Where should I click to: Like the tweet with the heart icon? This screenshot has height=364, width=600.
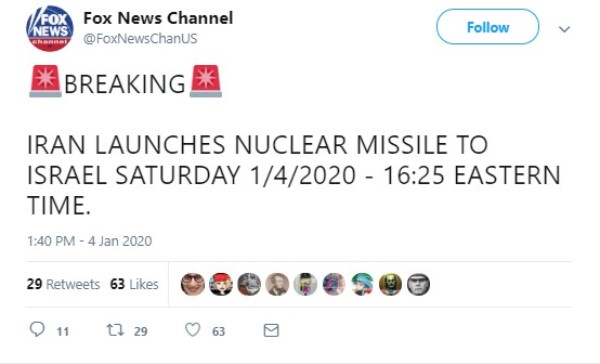192,330
